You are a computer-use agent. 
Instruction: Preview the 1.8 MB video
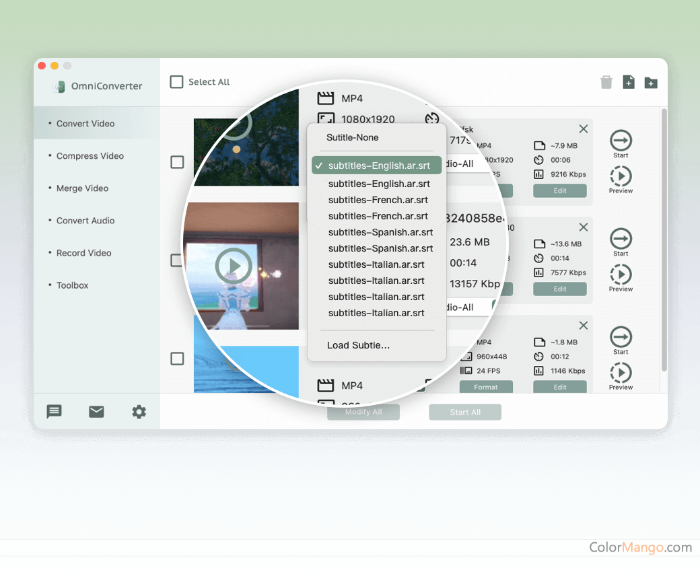[621, 376]
